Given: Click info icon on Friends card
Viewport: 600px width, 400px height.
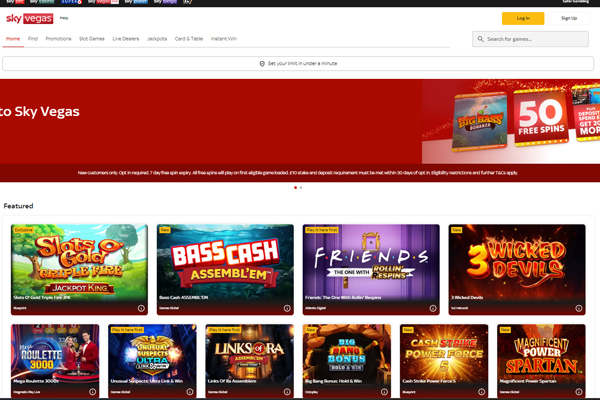Looking at the screenshot, I should pos(433,308).
